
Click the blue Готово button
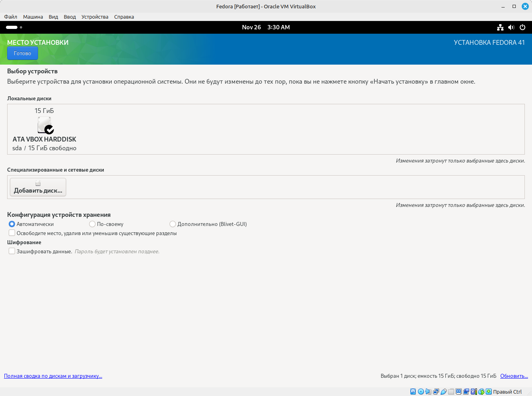23,54
